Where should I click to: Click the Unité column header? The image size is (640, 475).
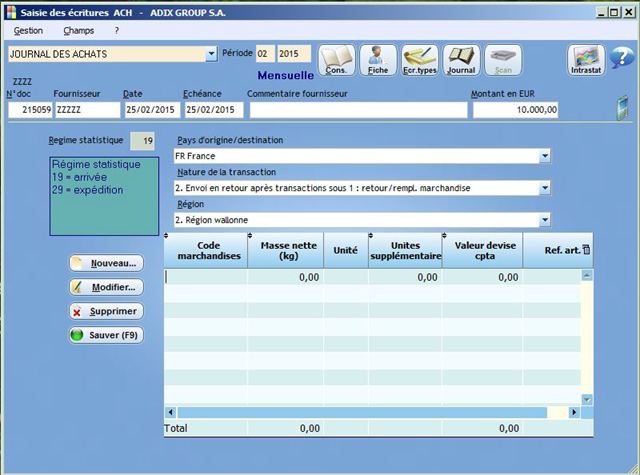(346, 250)
